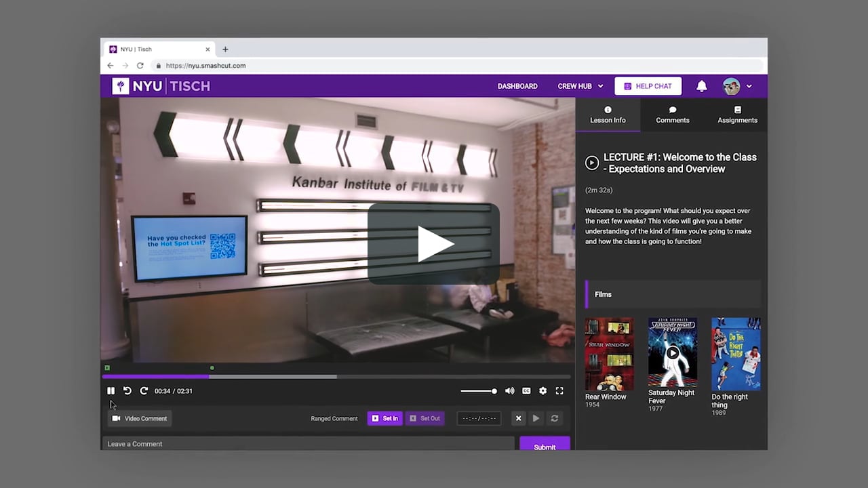Screen dimensions: 868x488
Task: Toggle closed captions CC icon
Action: click(x=526, y=391)
